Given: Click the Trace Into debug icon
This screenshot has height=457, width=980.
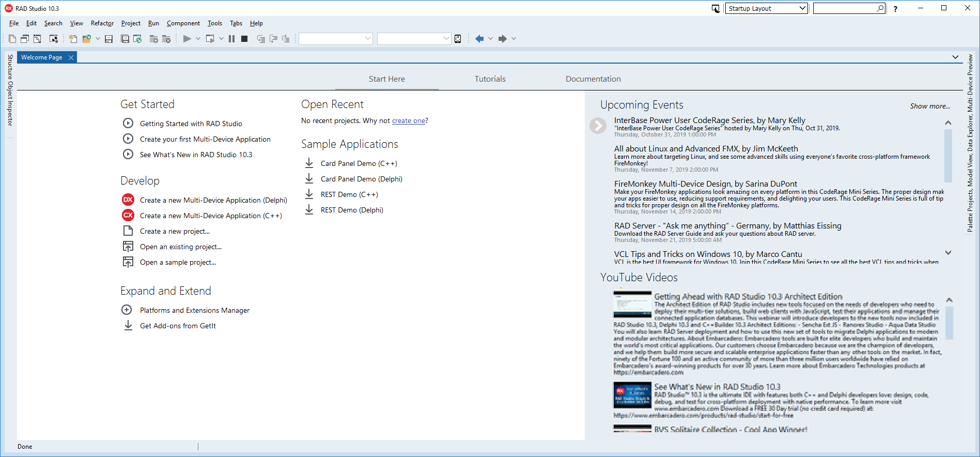Looking at the screenshot, I should coord(261,39).
